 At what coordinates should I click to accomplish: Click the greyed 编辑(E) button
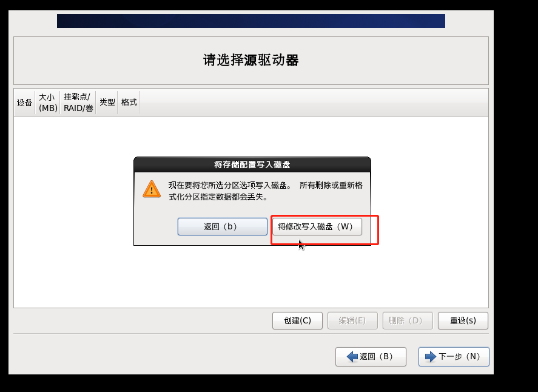(352, 320)
